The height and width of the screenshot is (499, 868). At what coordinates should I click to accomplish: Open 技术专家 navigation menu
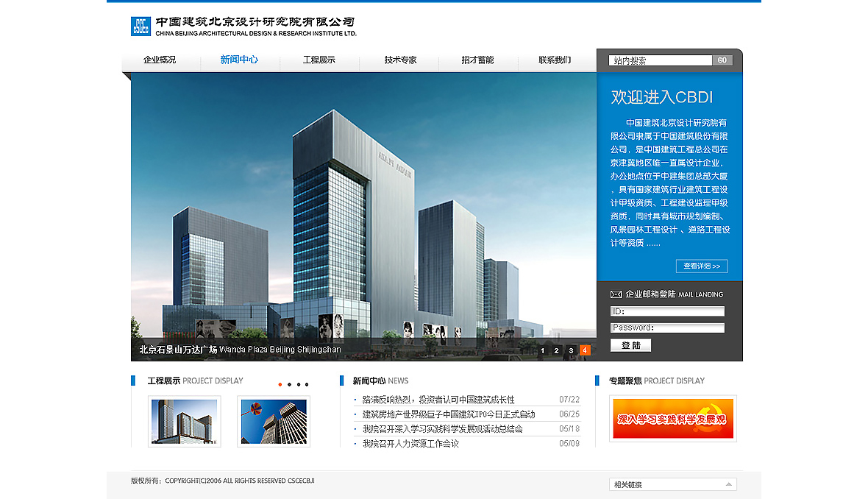point(400,60)
